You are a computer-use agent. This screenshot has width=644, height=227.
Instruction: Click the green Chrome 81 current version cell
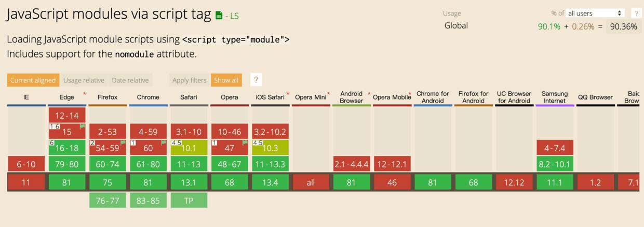[148, 182]
